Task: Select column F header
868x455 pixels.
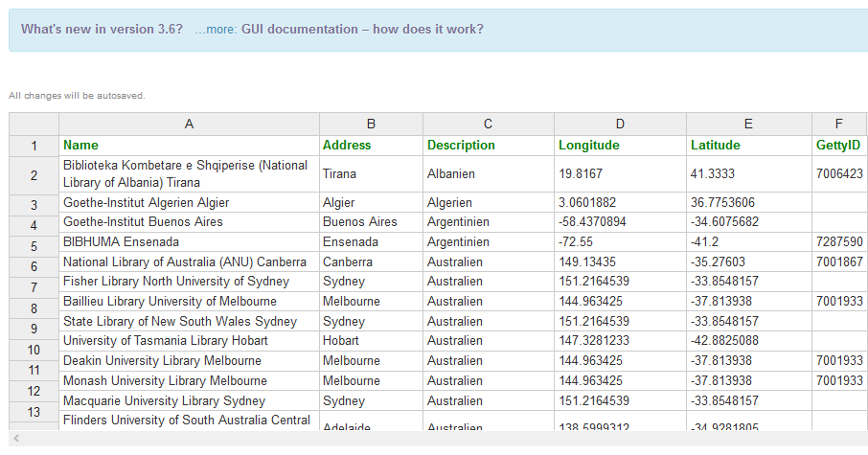Action: click(x=839, y=124)
